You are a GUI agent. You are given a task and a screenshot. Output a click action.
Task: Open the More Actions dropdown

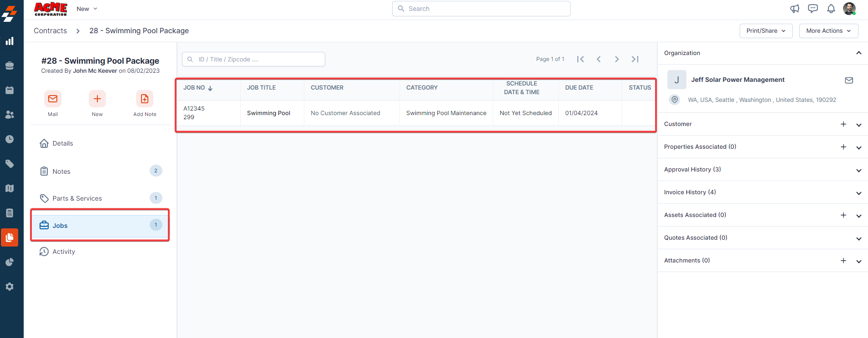(828, 31)
